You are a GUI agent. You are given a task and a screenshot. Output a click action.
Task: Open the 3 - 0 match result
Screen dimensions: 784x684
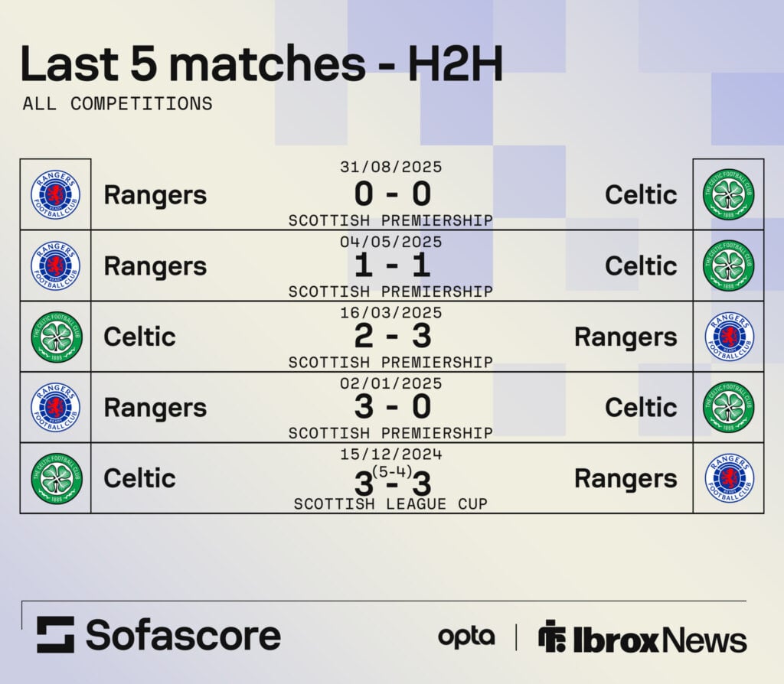coord(391,407)
